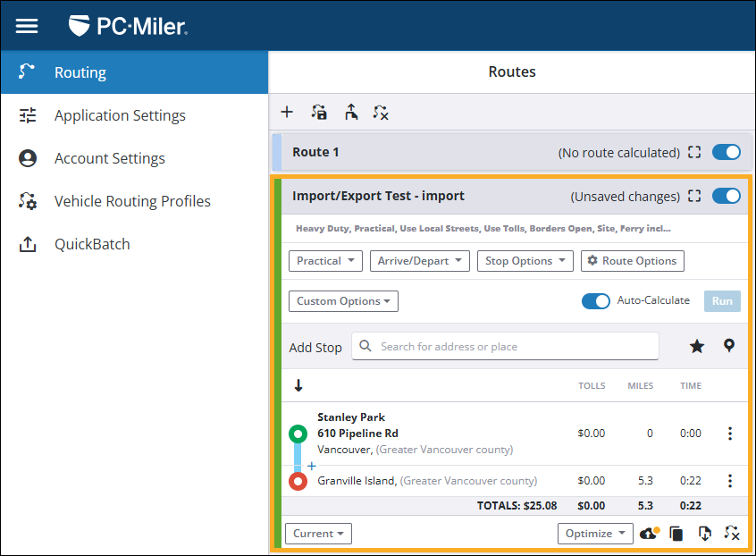The width and height of the screenshot is (756, 556).
Task: Open Application Settings menu item
Action: pos(134,115)
